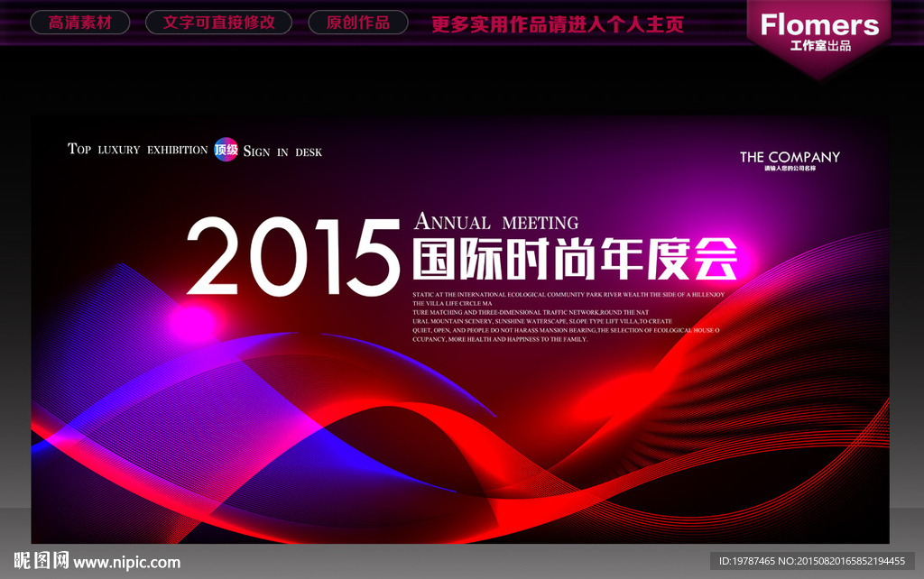Click the 昵图网 logo
Viewport: 924px width, 579px height.
(42, 560)
